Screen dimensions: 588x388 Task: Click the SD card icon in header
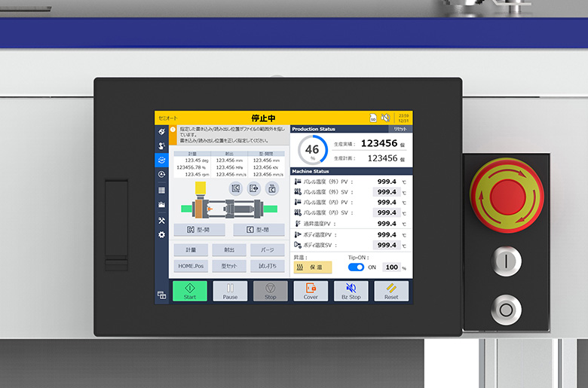coord(372,118)
